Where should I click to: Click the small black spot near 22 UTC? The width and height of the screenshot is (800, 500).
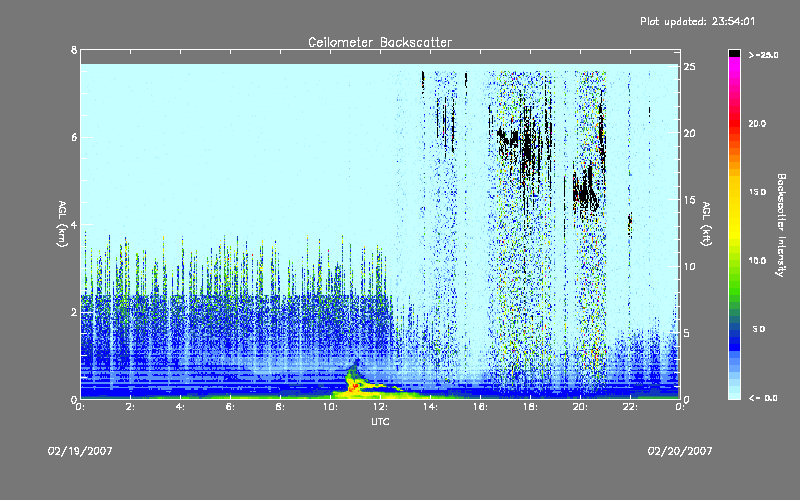[x=630, y=222]
